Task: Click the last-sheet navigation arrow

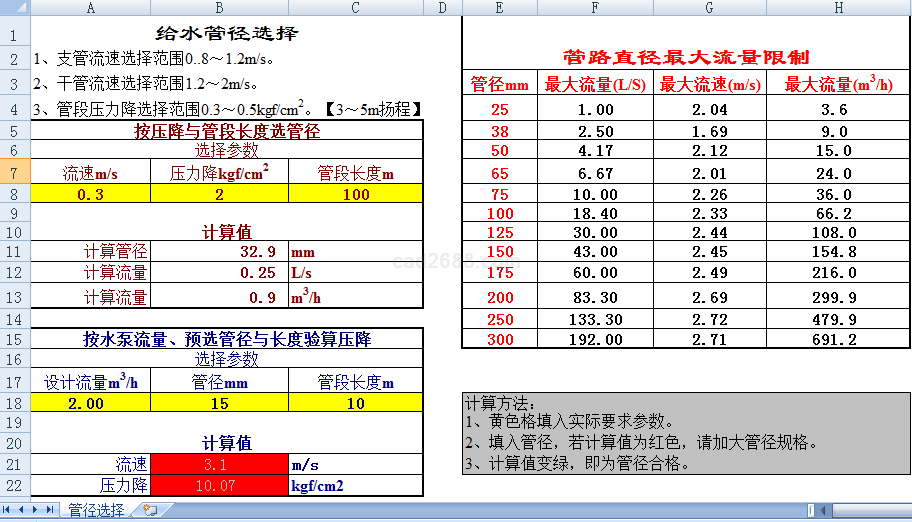Action: 50,510
